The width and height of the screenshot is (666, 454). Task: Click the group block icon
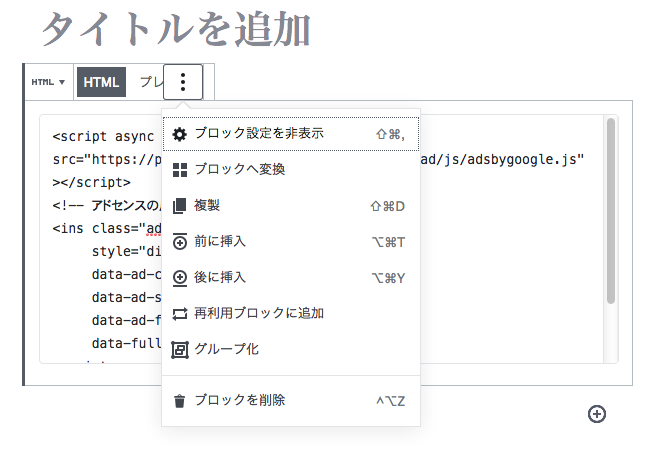[x=180, y=350]
